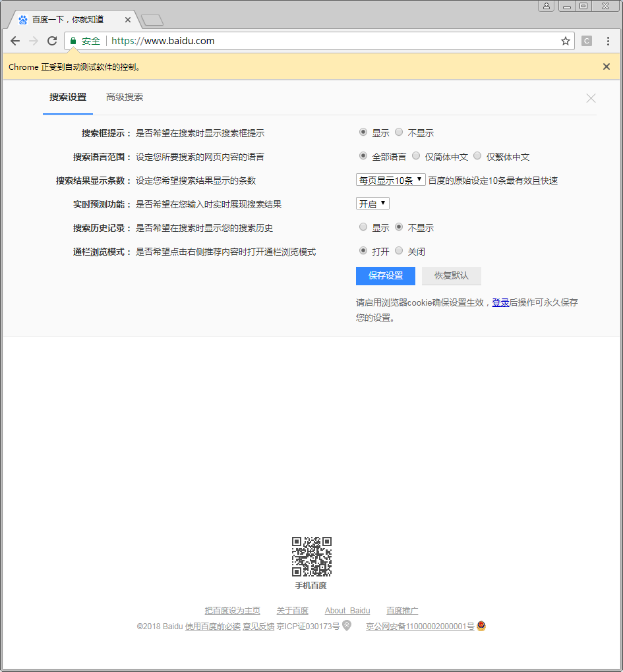Select 显示 for 搜索历史记录

pyautogui.click(x=363, y=227)
